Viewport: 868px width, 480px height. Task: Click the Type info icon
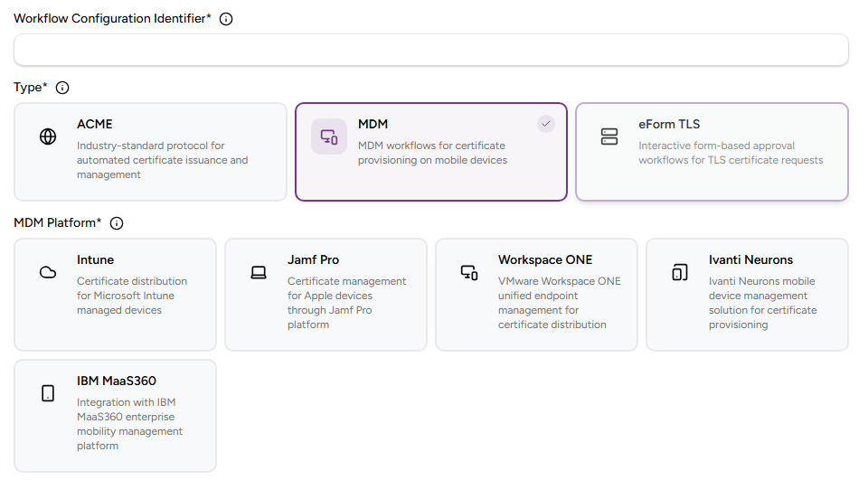(62, 88)
